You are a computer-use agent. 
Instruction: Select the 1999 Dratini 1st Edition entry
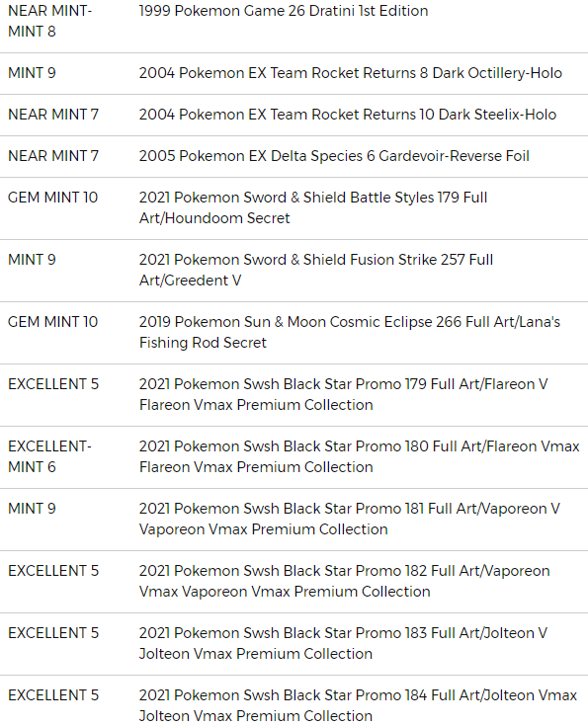click(x=283, y=11)
